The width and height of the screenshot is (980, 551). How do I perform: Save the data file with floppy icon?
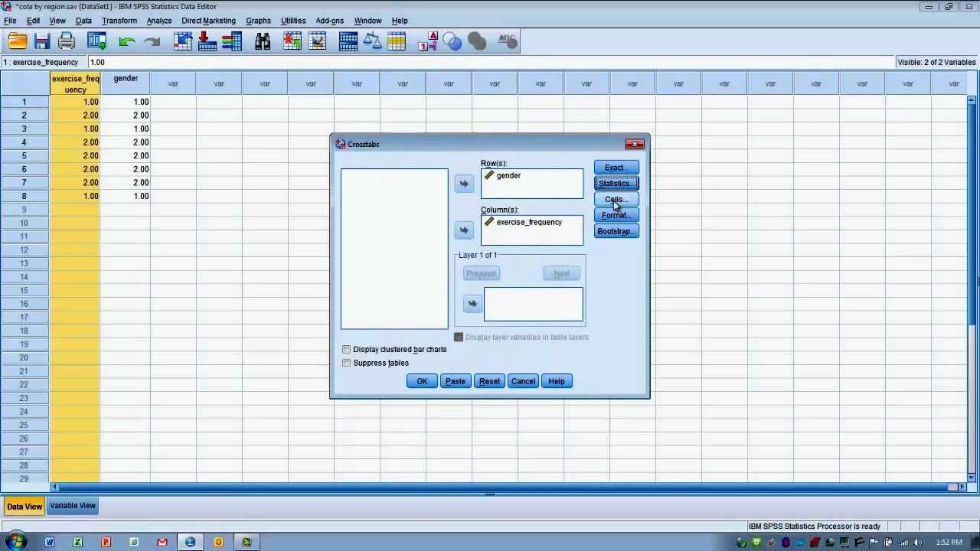(x=42, y=42)
